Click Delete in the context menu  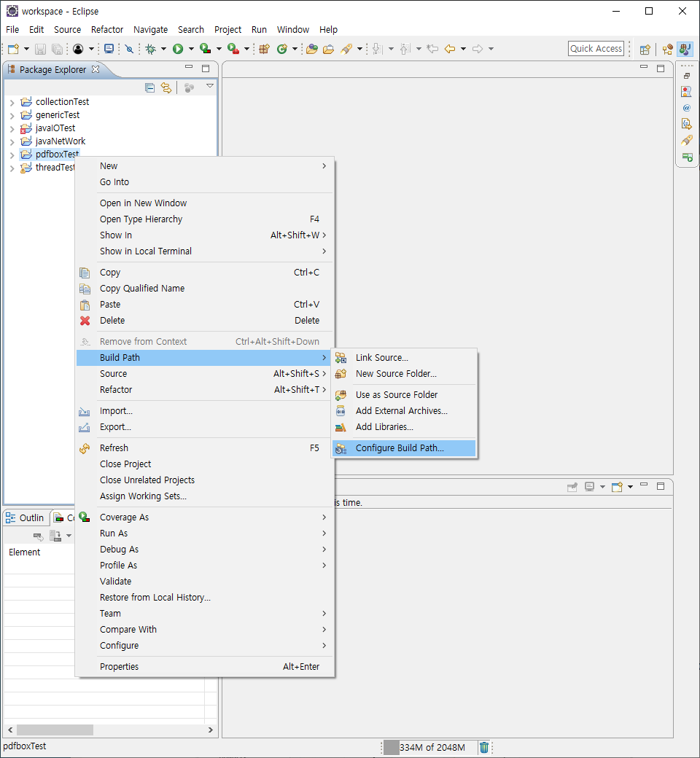pyautogui.click(x=205, y=321)
